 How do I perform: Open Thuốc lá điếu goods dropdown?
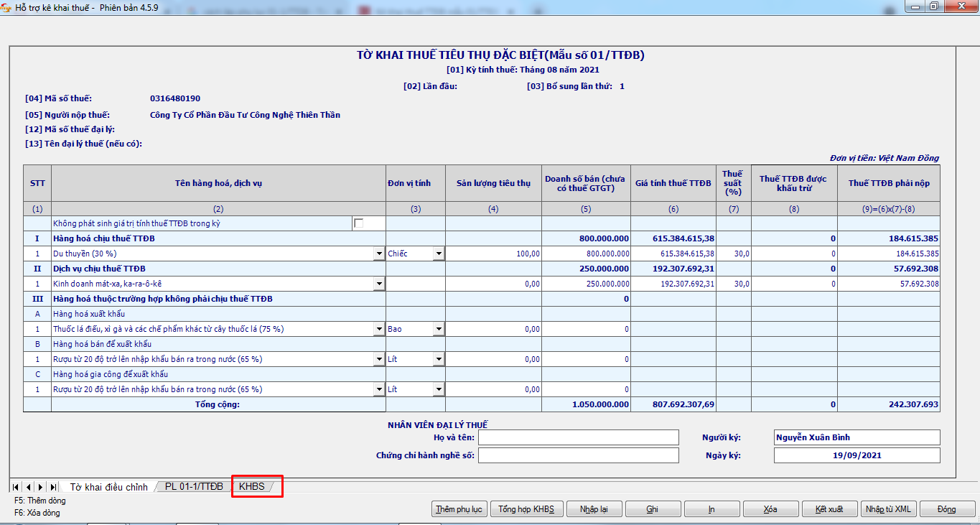[x=379, y=329]
